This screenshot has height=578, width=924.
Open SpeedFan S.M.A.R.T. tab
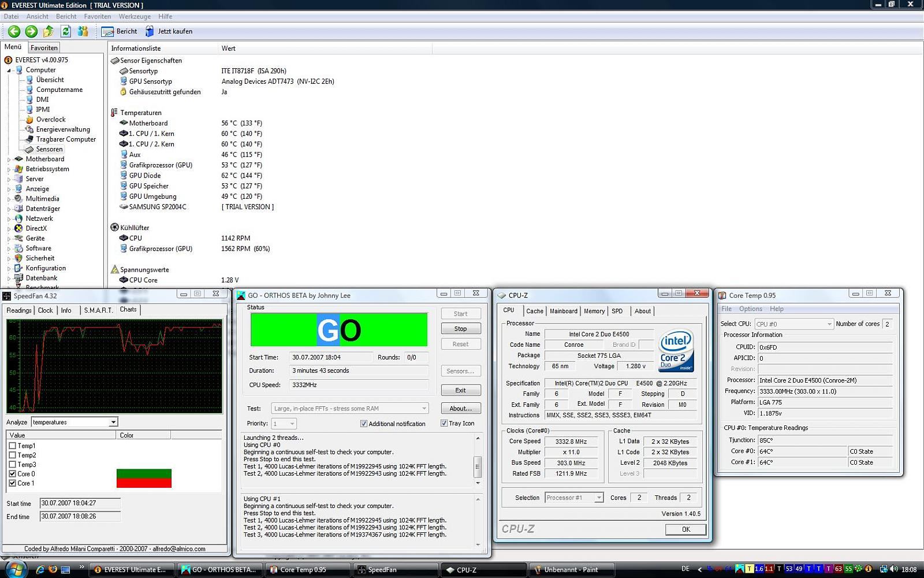click(x=98, y=310)
